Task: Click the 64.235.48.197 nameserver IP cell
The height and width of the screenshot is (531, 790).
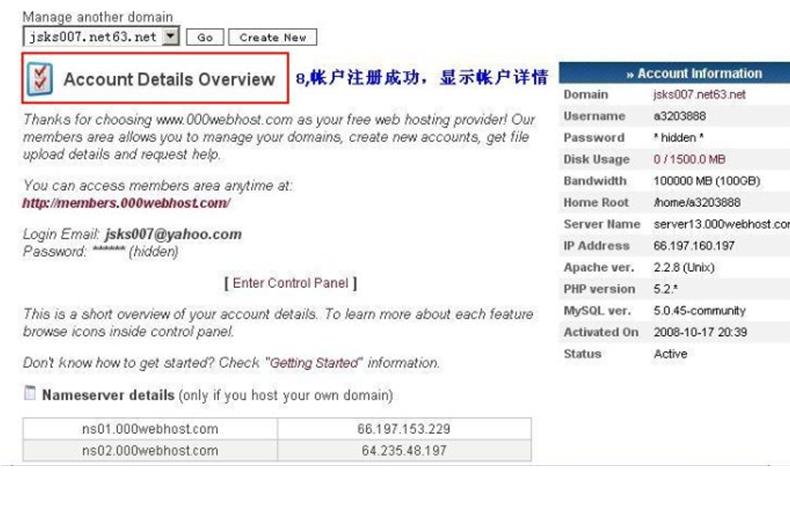Action: 404,451
